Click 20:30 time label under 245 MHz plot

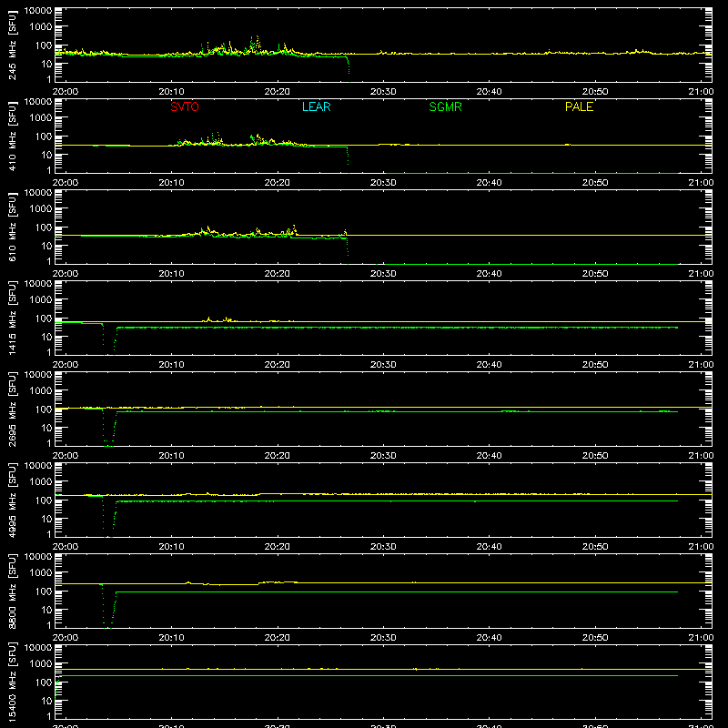pos(383,92)
